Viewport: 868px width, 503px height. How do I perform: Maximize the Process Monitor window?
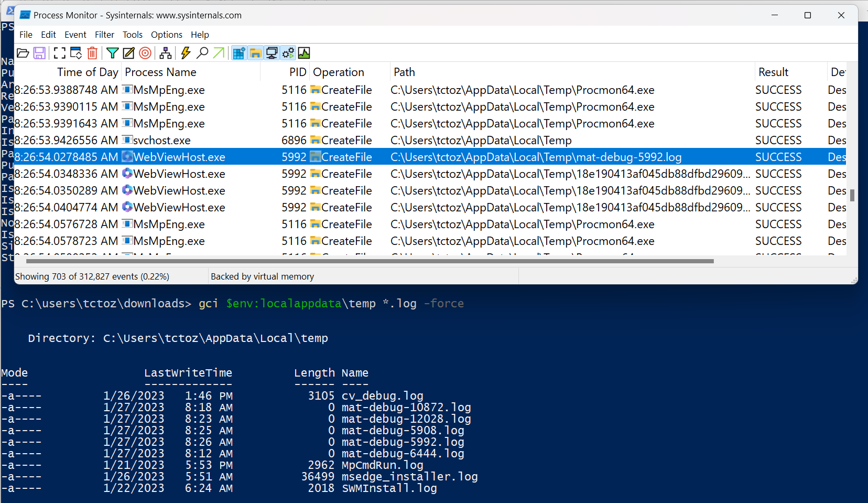coord(808,15)
